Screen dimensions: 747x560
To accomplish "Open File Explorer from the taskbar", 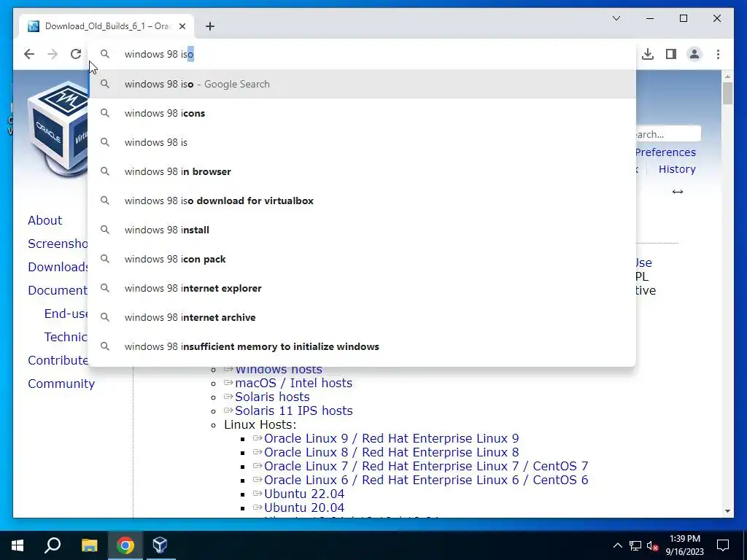I will point(89,545).
